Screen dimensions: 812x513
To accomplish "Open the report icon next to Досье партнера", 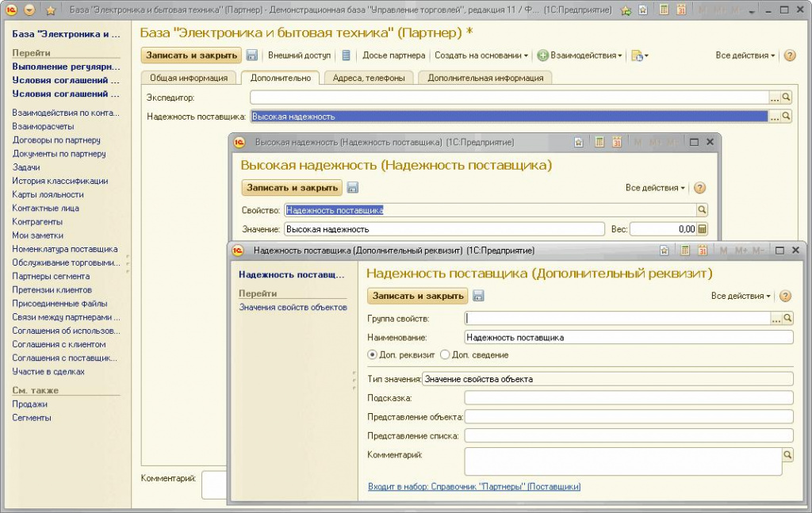I will click(347, 56).
